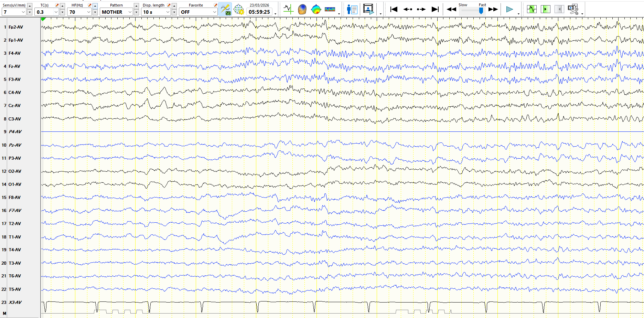644x318 pixels.
Task: Select the green waveform display icon
Action: (x=532, y=9)
